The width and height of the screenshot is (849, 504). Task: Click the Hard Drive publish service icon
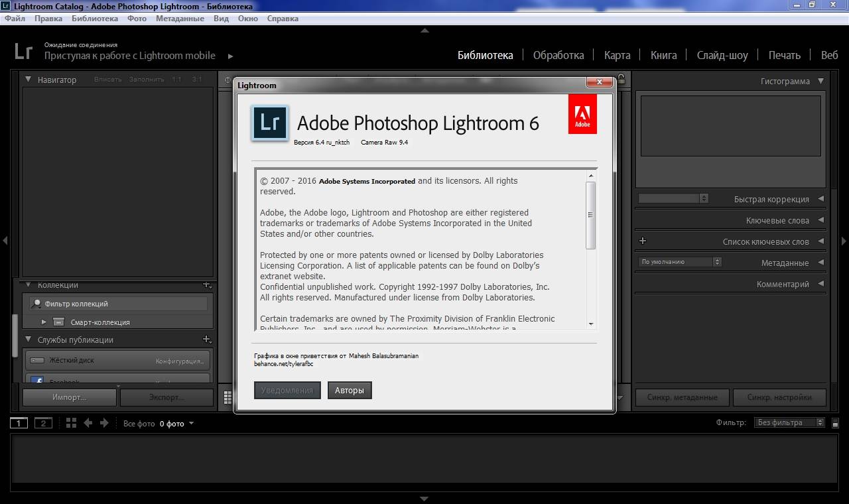[37, 361]
